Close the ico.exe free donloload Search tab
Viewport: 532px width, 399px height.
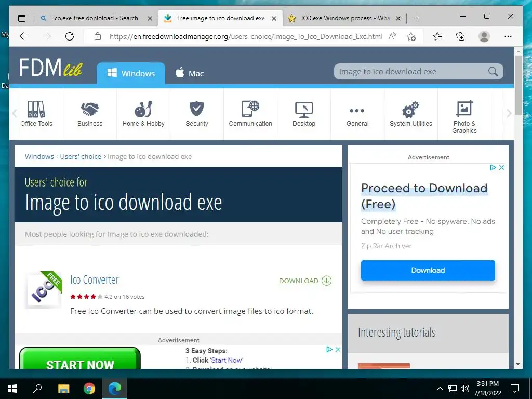coord(150,18)
